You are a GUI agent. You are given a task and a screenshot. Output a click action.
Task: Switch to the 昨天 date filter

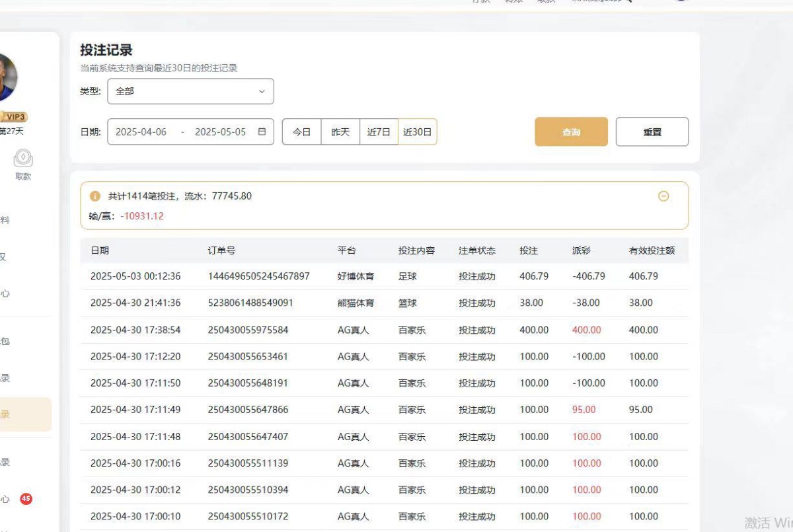click(340, 132)
